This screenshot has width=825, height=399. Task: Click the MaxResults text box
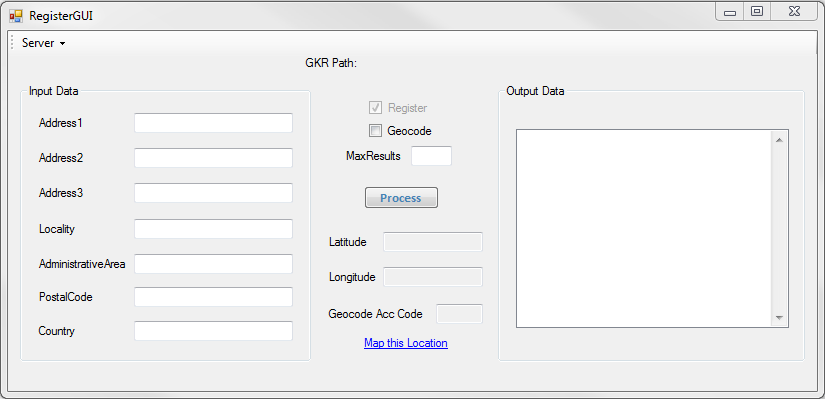point(431,156)
